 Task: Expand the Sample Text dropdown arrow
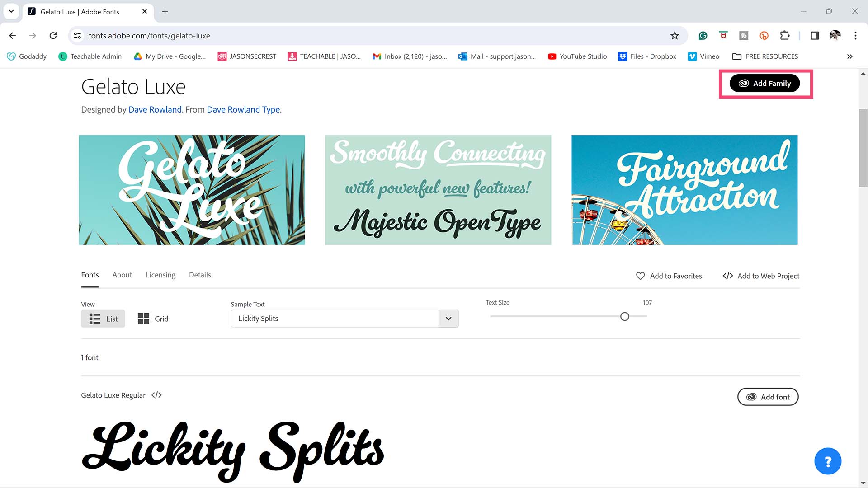click(x=448, y=319)
